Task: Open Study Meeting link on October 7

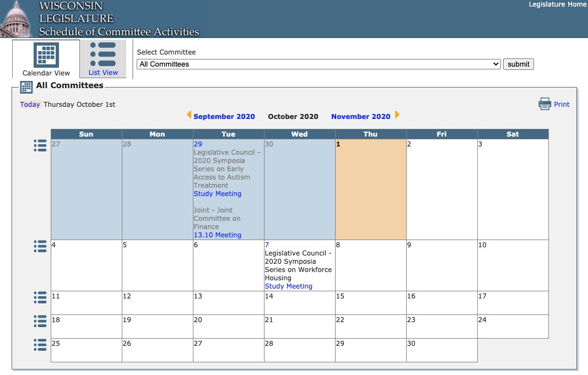Action: tap(288, 286)
